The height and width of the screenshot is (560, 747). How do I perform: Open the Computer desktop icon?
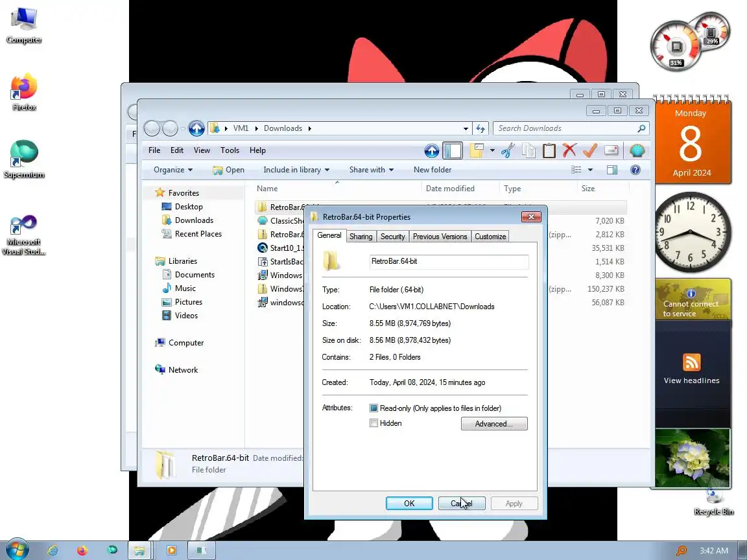[24, 26]
